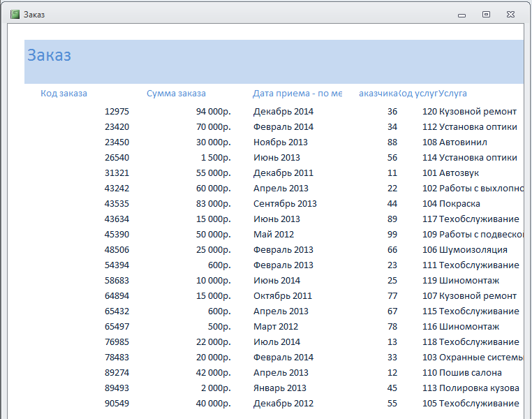The width and height of the screenshot is (532, 419).
Task: Click order code 89274
Action: (x=117, y=373)
